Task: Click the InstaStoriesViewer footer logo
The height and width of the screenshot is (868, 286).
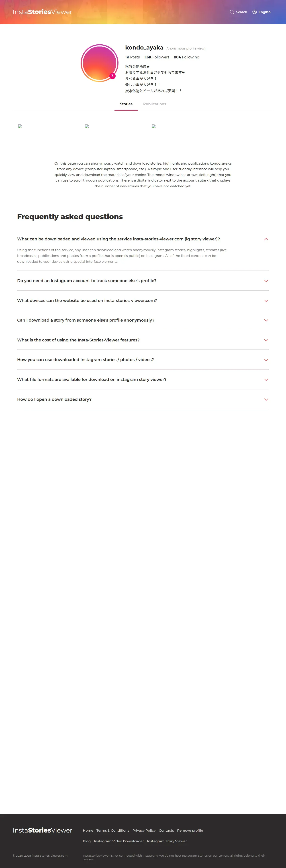Action: (42, 830)
